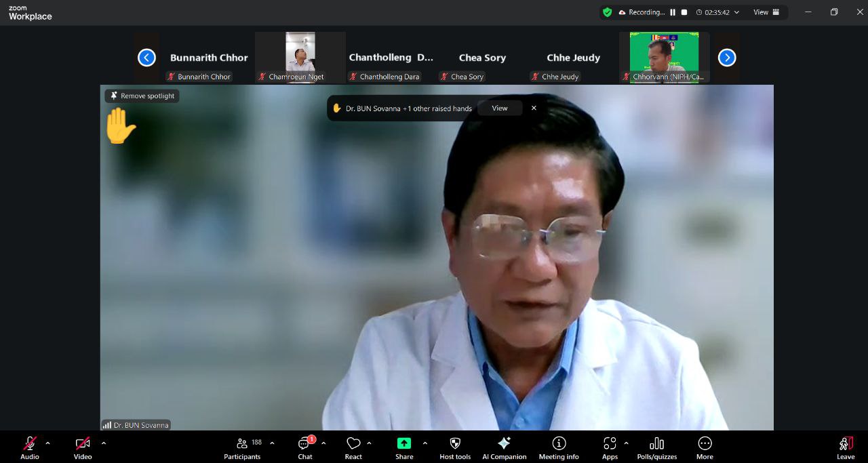This screenshot has height=463, width=868.
Task: Stop the recording
Action: (684, 12)
